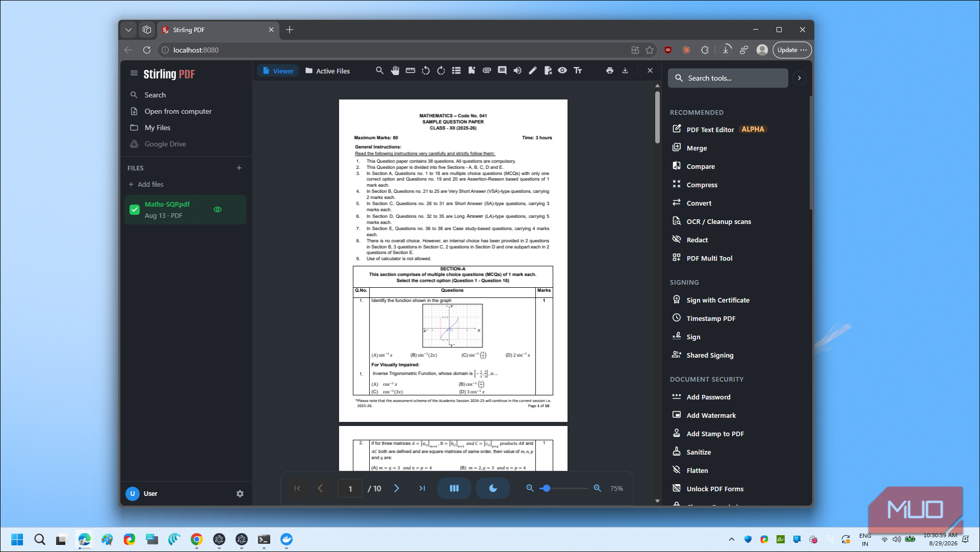Click the Search tools field
The width and height of the screenshot is (980, 552).
click(x=728, y=78)
